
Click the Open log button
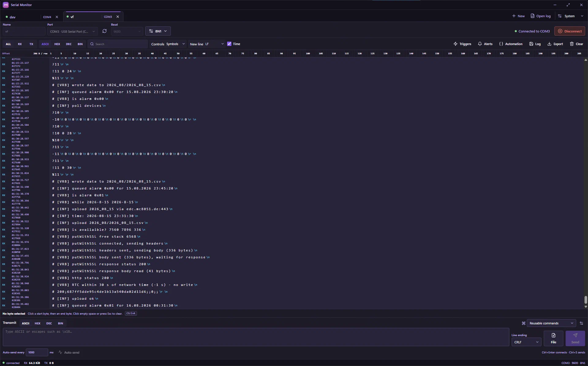pos(541,16)
